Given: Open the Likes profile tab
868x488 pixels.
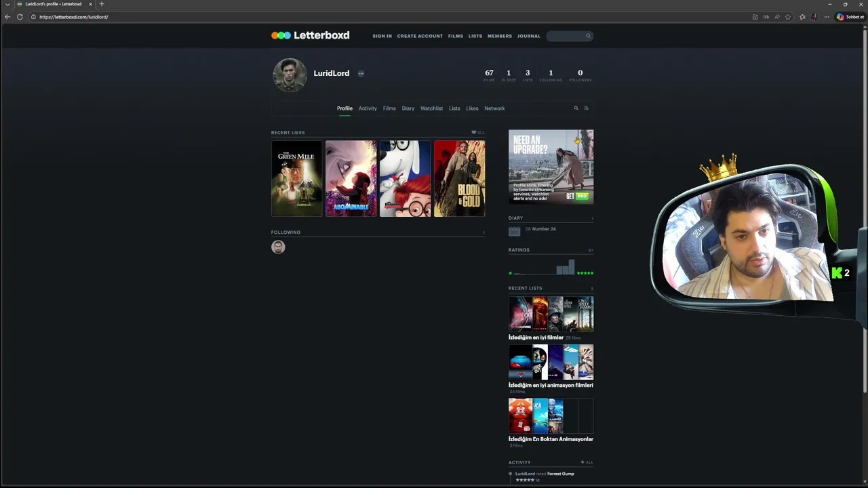Looking at the screenshot, I should [x=472, y=108].
